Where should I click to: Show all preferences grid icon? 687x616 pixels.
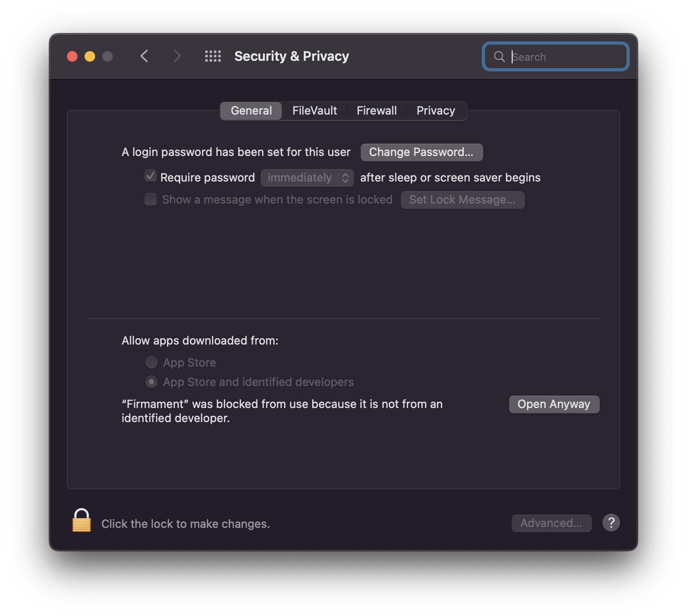click(x=213, y=56)
